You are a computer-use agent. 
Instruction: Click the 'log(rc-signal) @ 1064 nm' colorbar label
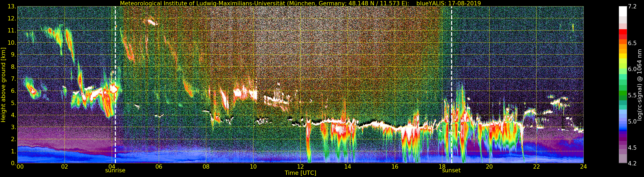pos(639,85)
